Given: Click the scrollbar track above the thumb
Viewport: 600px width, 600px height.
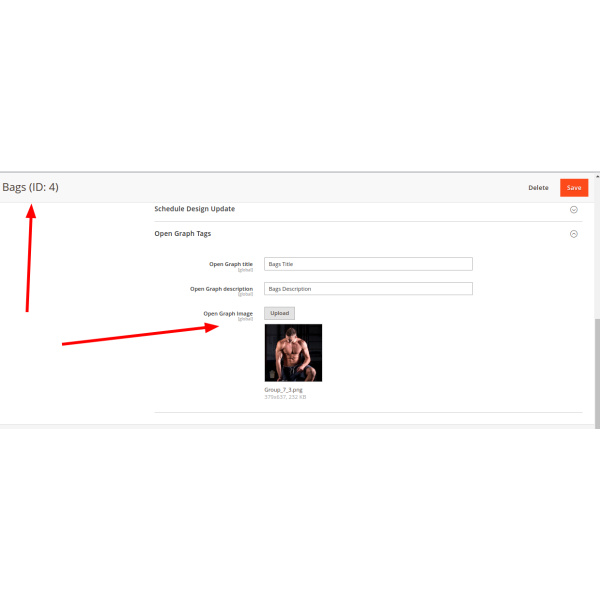Looking at the screenshot, I should [597, 249].
